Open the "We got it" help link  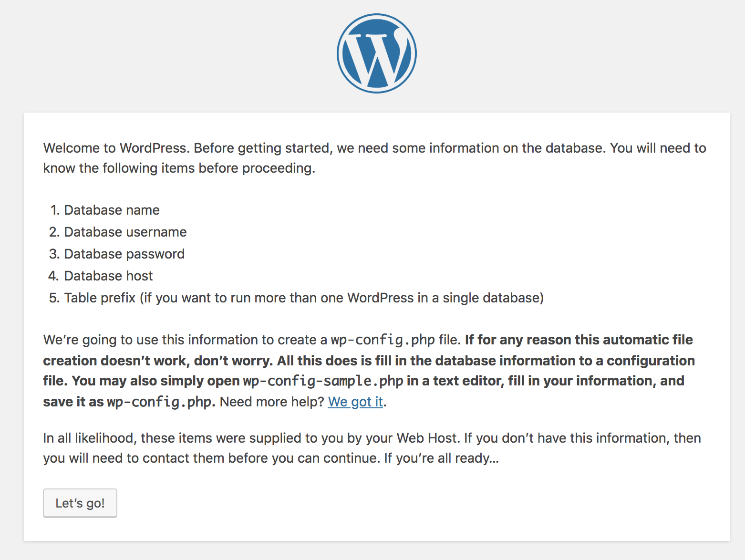(x=355, y=402)
